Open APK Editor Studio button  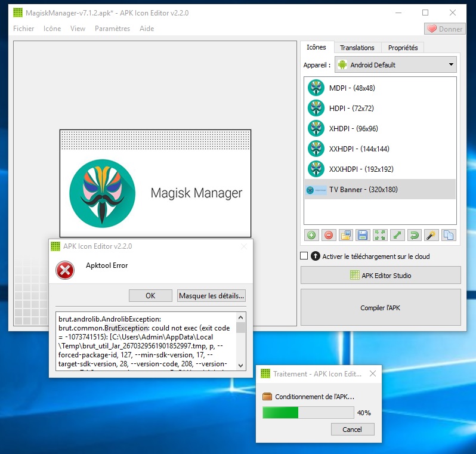(x=381, y=276)
